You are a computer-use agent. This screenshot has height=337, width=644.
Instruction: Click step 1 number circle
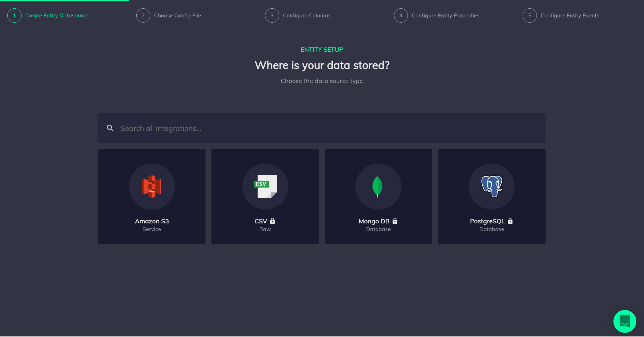[x=14, y=16]
